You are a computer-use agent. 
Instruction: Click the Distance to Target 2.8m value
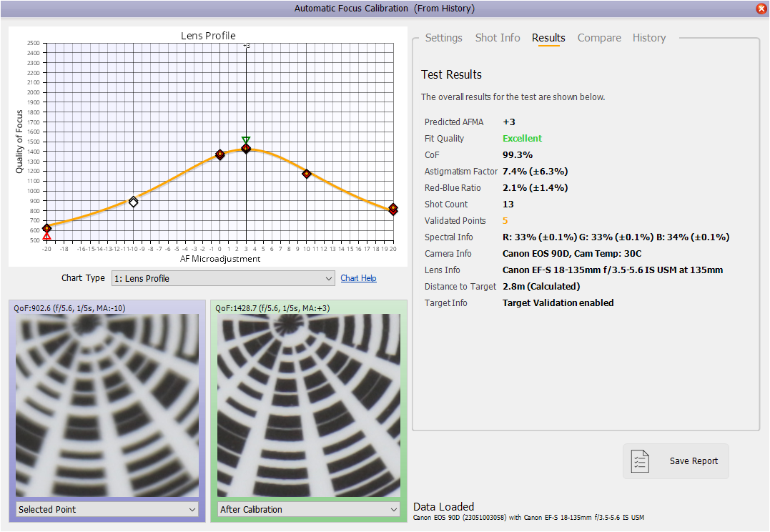pyautogui.click(x=541, y=287)
